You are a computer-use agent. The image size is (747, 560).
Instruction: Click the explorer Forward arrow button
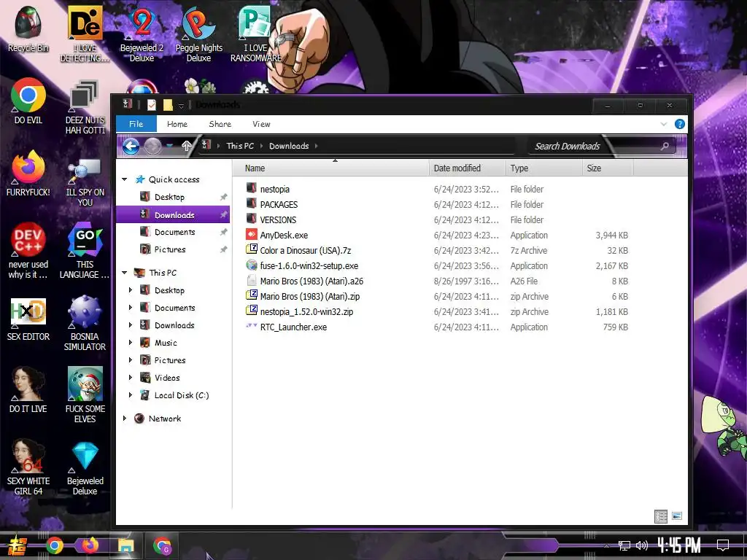coord(152,146)
